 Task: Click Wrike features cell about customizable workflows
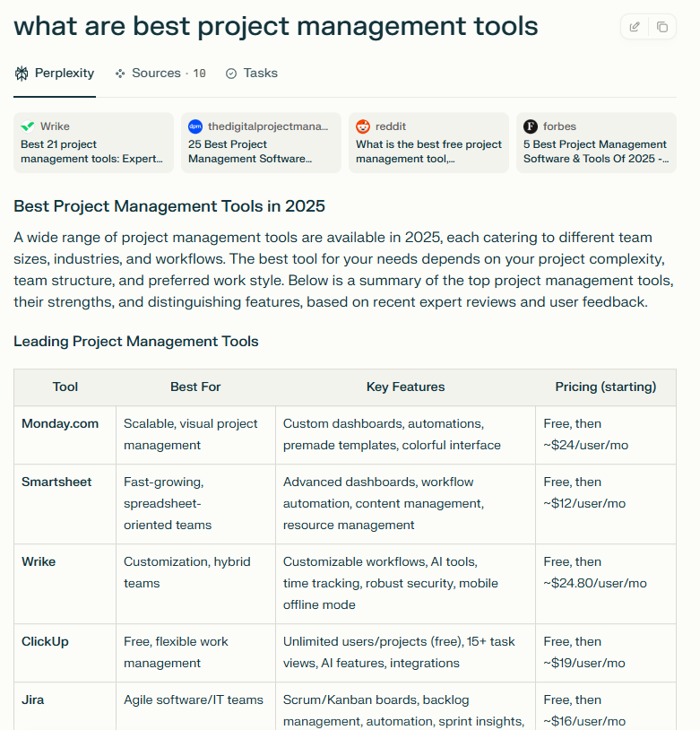click(405, 584)
